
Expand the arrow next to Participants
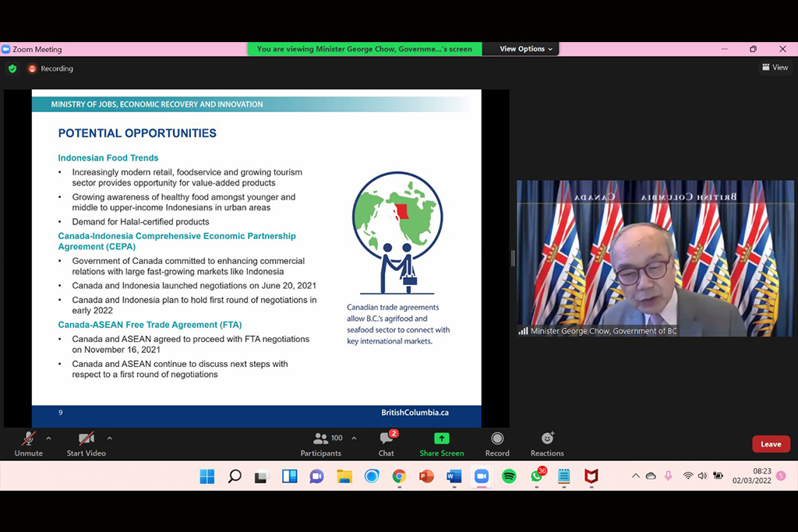click(x=354, y=438)
